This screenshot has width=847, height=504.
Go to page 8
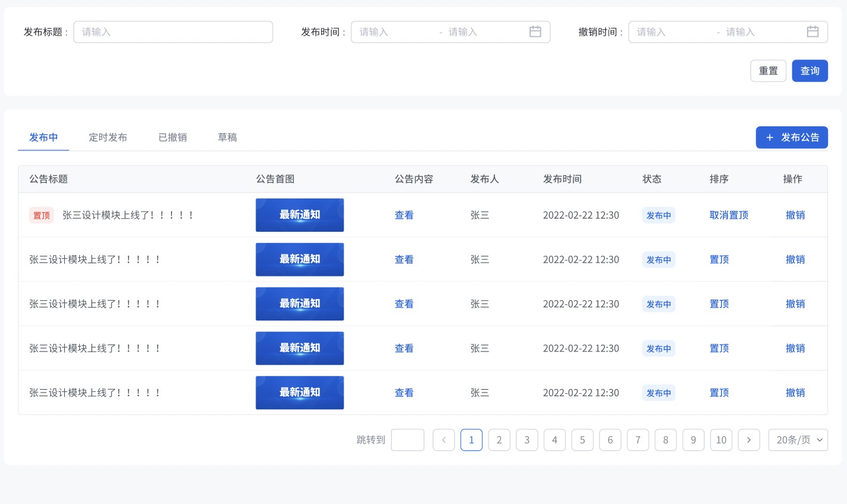pyautogui.click(x=665, y=440)
